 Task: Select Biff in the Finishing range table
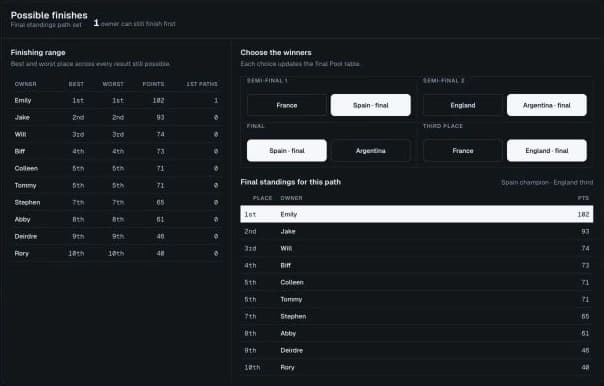(116, 151)
